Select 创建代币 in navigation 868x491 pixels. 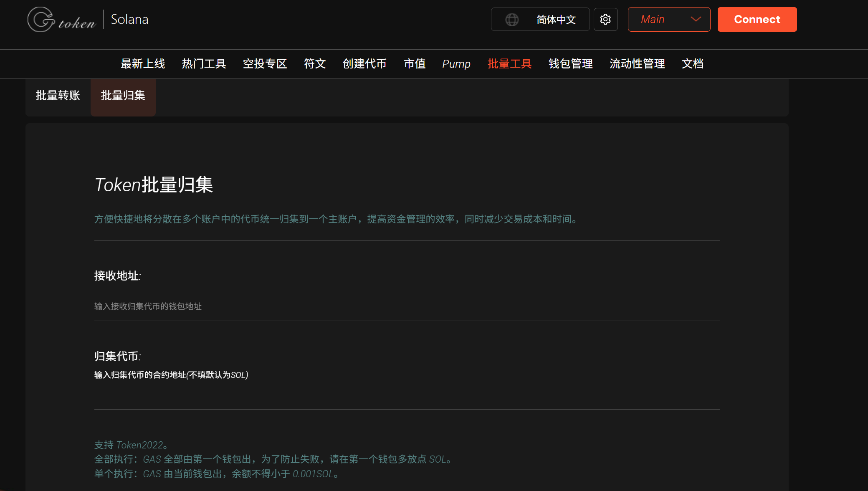click(364, 64)
